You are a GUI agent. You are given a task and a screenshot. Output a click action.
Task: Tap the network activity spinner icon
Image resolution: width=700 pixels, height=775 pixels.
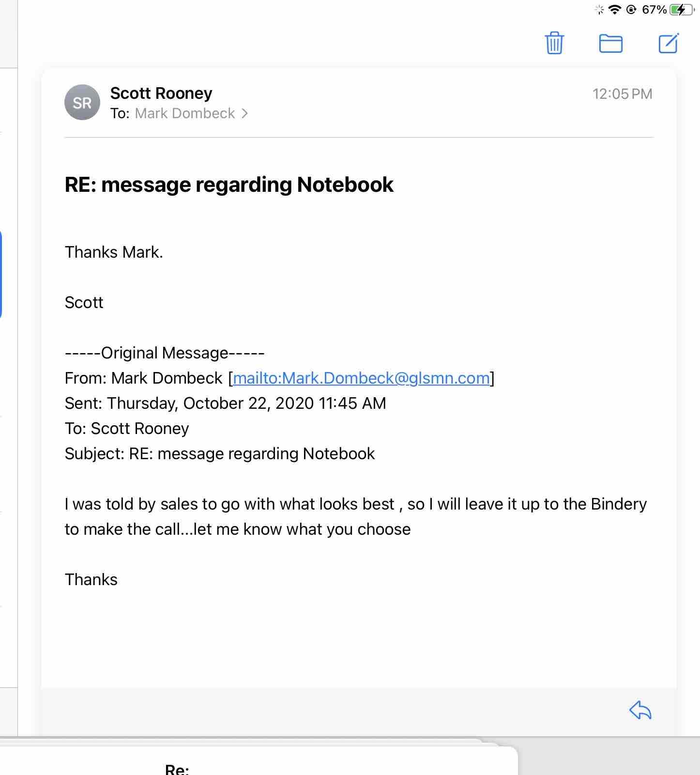(600, 10)
